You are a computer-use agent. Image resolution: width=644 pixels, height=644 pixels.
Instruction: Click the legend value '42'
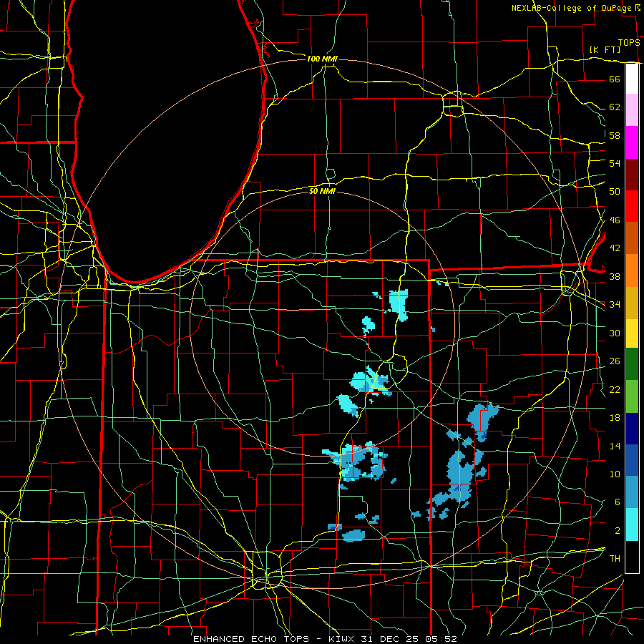pos(615,248)
